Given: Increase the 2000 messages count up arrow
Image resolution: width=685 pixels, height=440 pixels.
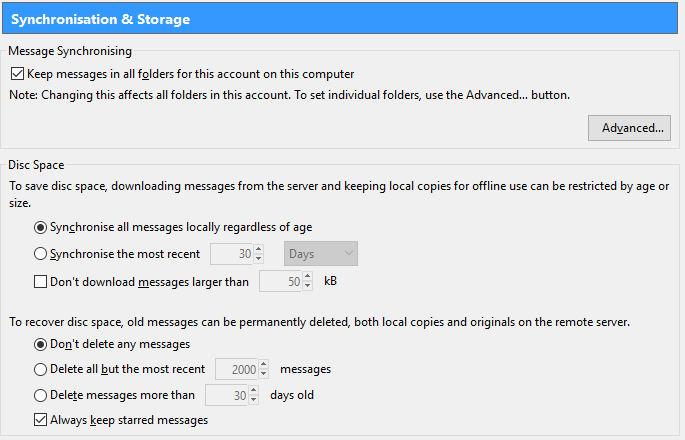Looking at the screenshot, I should pyautogui.click(x=263, y=365).
